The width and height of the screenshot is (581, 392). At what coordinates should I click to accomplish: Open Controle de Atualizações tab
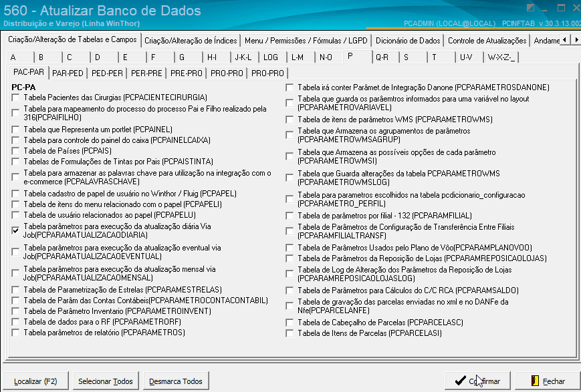click(x=487, y=41)
